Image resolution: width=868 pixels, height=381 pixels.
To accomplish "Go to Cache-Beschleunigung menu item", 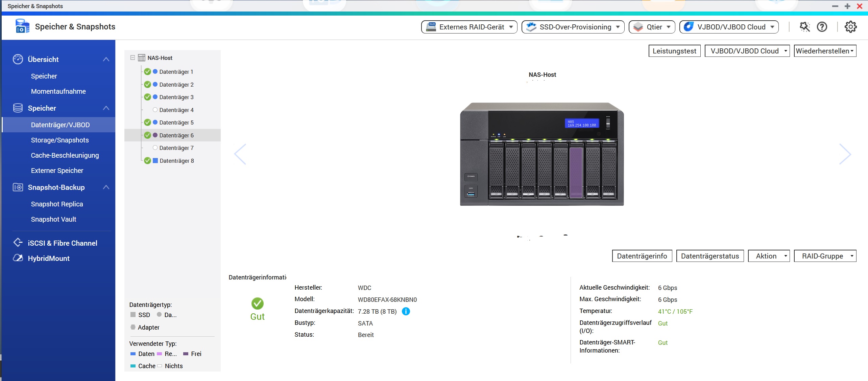I will [65, 155].
